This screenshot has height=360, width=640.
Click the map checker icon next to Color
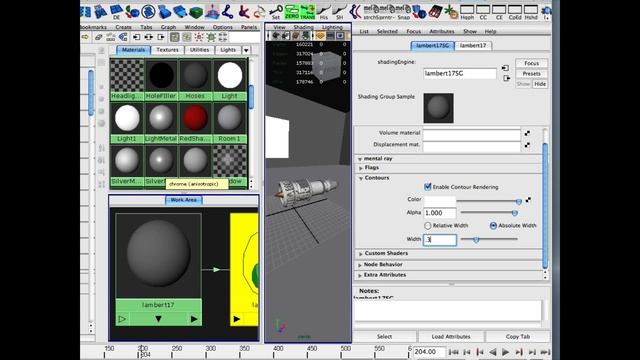point(528,200)
